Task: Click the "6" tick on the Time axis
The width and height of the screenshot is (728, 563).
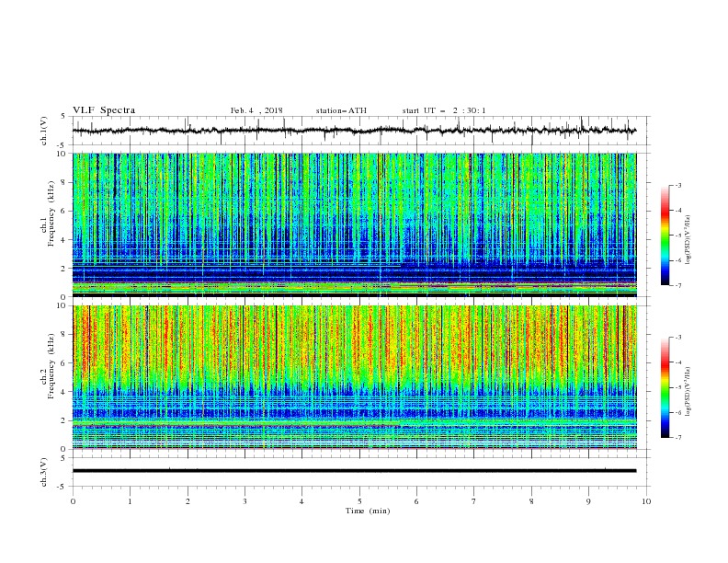Action: [x=416, y=501]
